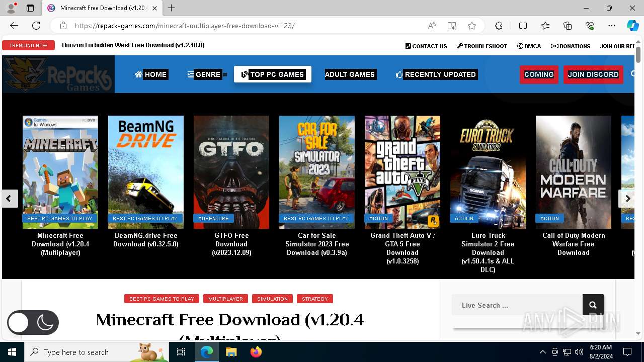
Task: Go back to the previous page
Action: 14,26
